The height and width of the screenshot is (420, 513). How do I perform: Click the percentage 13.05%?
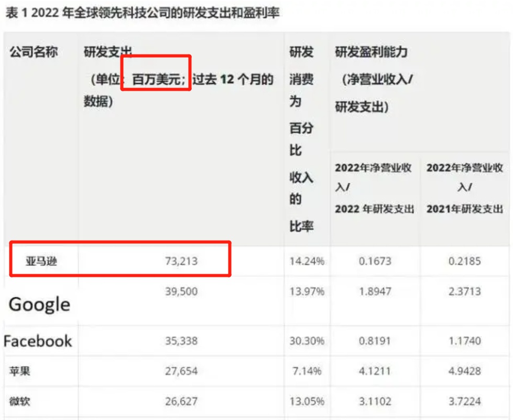(307, 401)
